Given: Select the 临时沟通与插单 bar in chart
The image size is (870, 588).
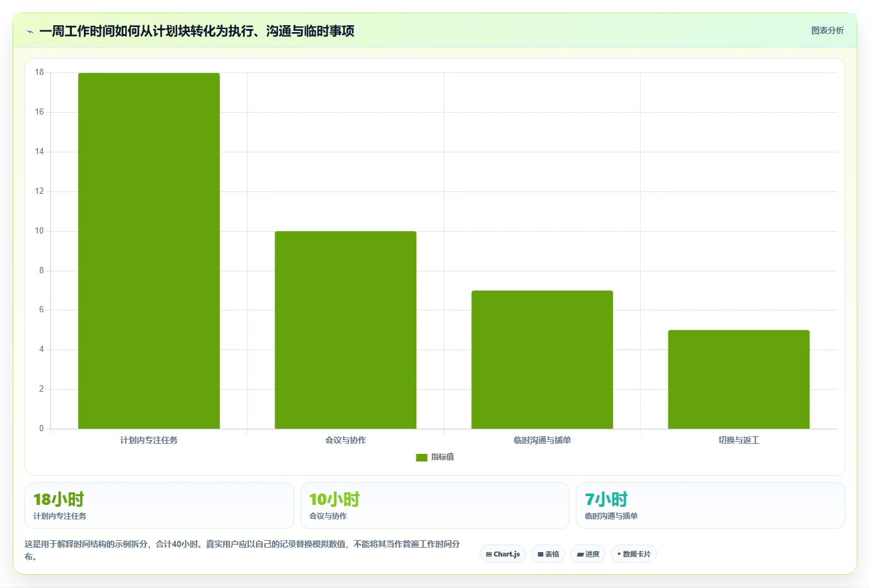Looking at the screenshot, I should point(542,359).
